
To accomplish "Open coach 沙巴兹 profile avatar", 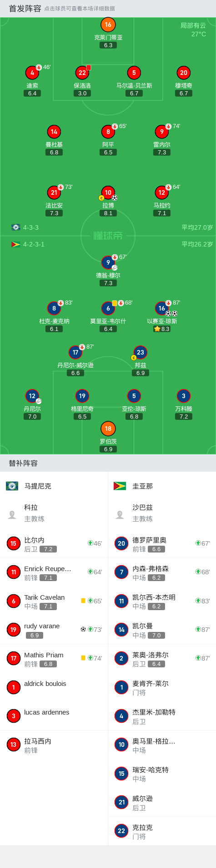I will coord(120,514).
